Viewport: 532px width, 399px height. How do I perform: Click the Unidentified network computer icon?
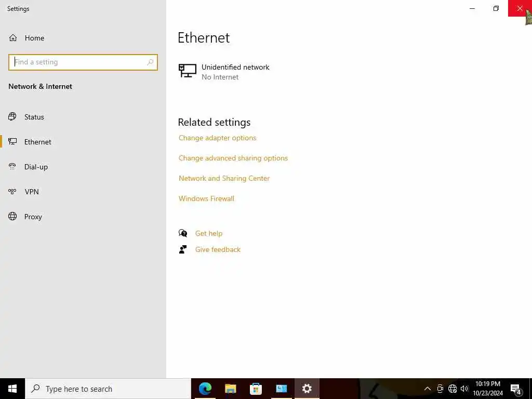pos(187,71)
